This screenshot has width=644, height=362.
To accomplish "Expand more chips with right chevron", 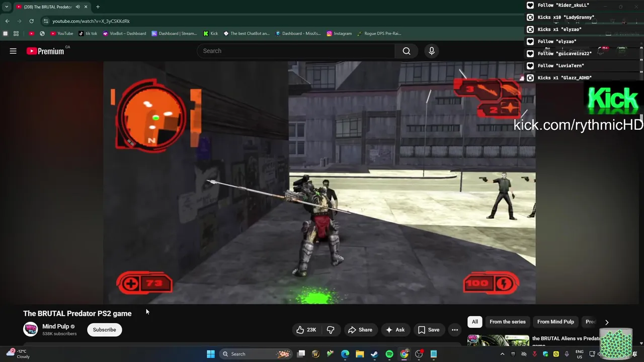I will click(x=607, y=322).
